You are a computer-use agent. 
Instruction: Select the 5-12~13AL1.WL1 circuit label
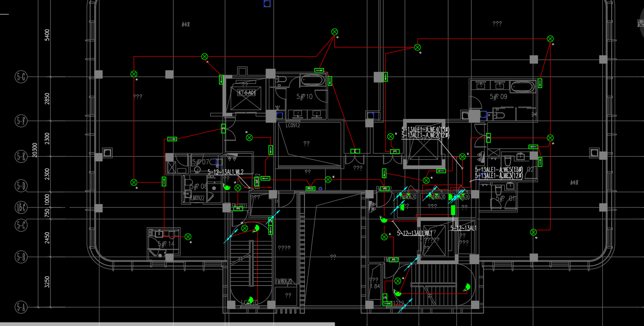tap(415, 233)
